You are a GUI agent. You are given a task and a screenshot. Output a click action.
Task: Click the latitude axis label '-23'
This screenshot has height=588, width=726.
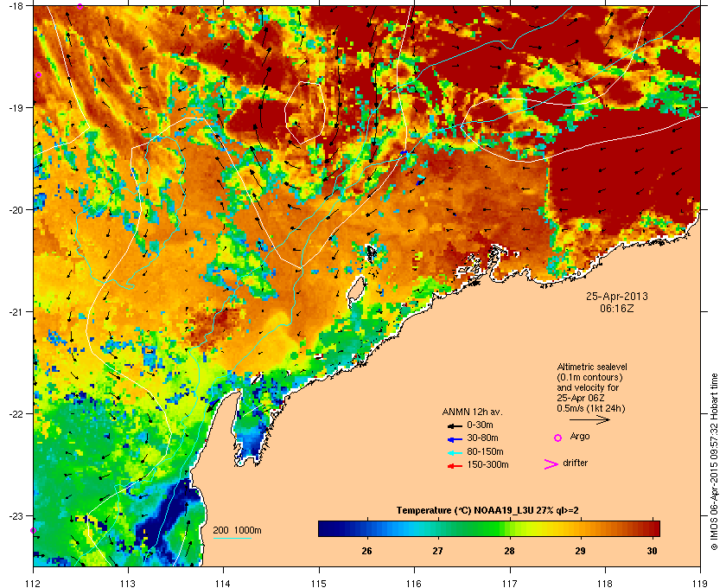pos(16,515)
